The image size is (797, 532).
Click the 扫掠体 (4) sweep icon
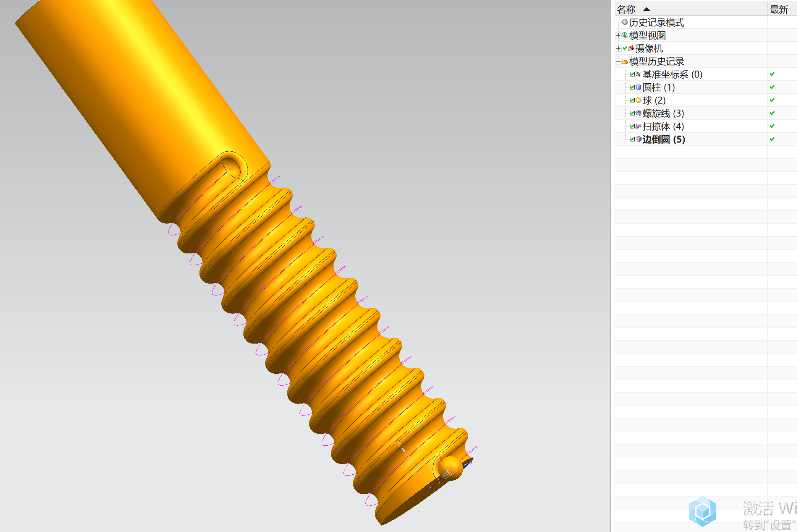click(x=638, y=126)
